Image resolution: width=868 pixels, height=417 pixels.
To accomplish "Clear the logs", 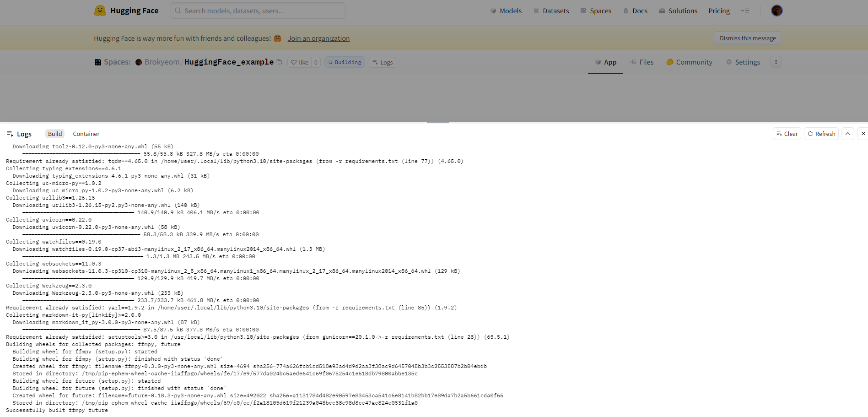I will tap(787, 134).
